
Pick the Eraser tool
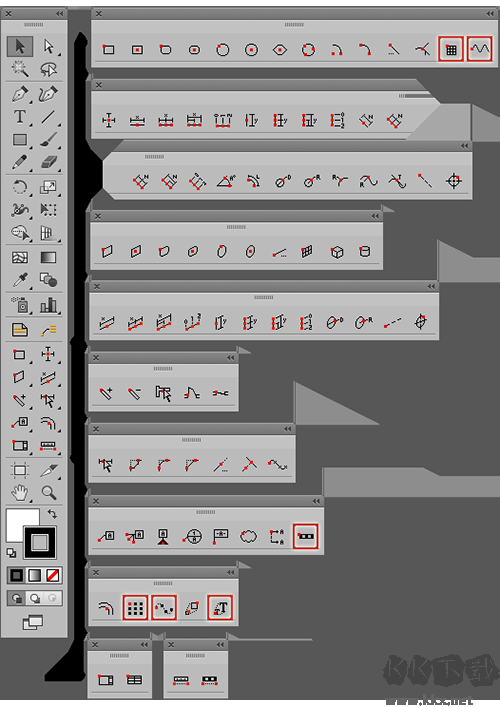coord(48,162)
